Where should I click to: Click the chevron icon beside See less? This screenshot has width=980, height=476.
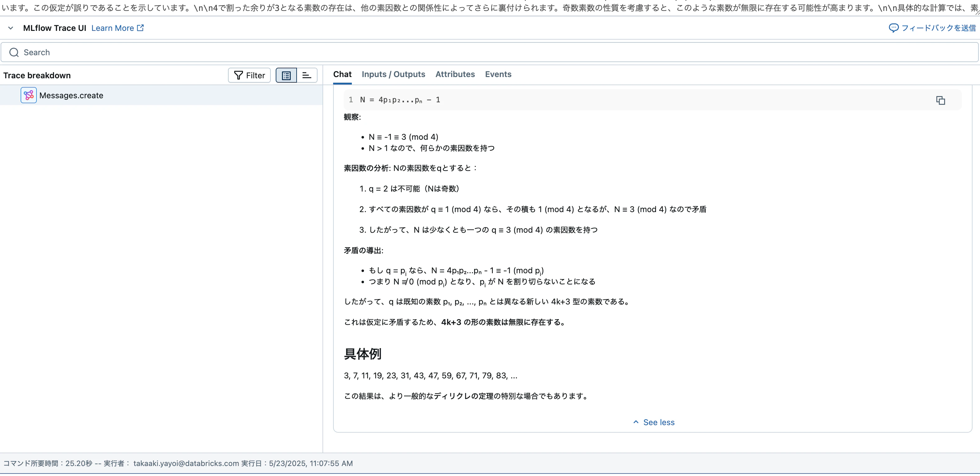pyautogui.click(x=636, y=422)
